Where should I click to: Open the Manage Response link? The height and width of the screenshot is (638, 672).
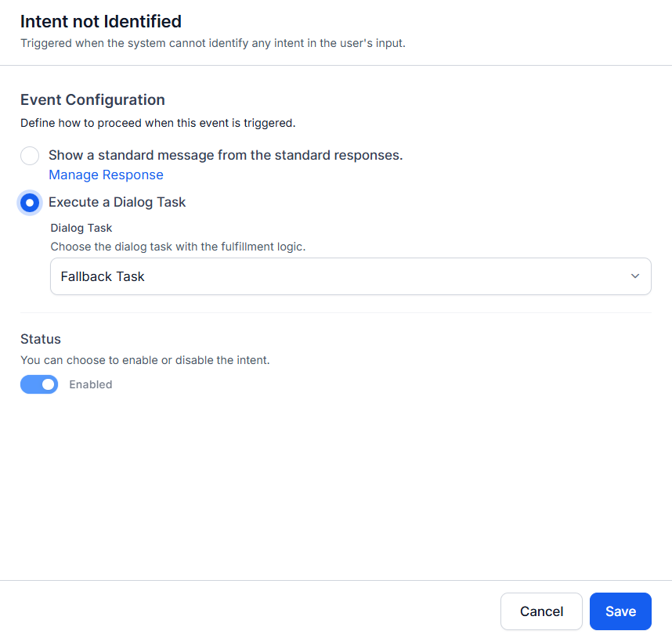tap(106, 175)
